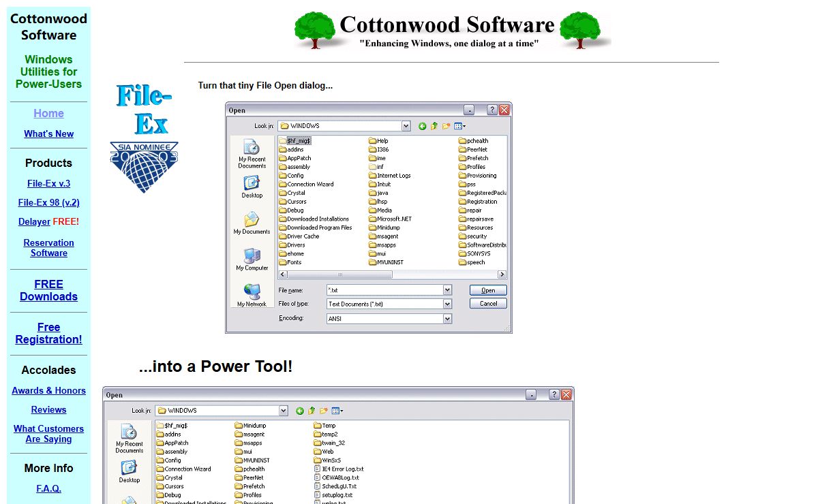Expand the Look in combo in small Open dialog

click(x=406, y=126)
